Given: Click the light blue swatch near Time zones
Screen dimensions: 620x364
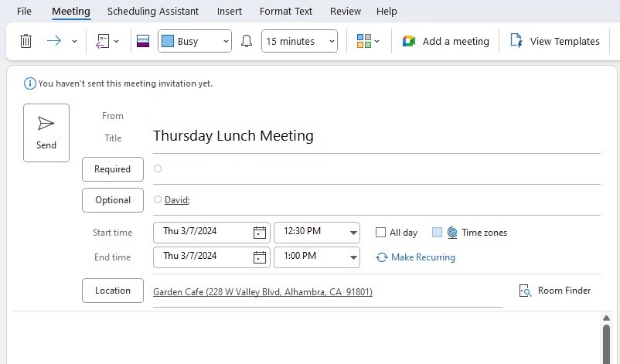Looking at the screenshot, I should click(437, 233).
